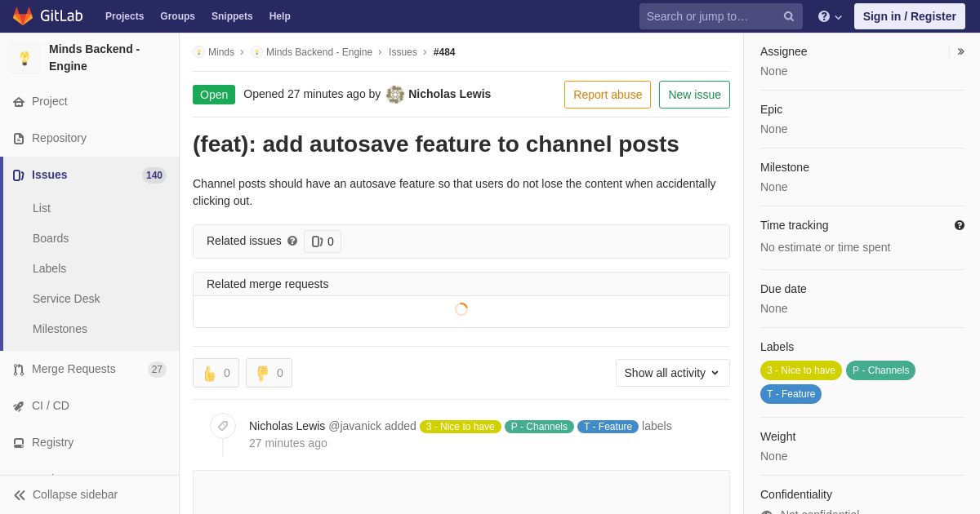Open the Show all activity dropdown
980x514 pixels.
click(x=673, y=373)
